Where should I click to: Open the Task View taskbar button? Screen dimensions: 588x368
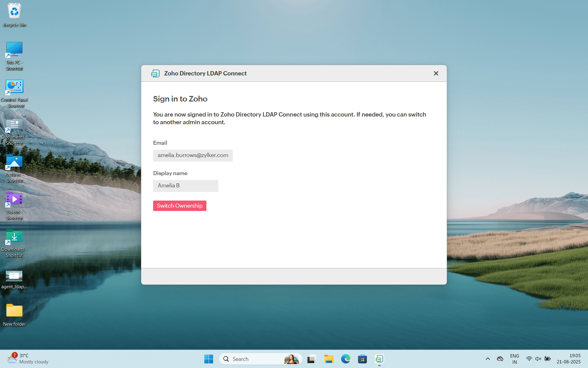(x=311, y=359)
